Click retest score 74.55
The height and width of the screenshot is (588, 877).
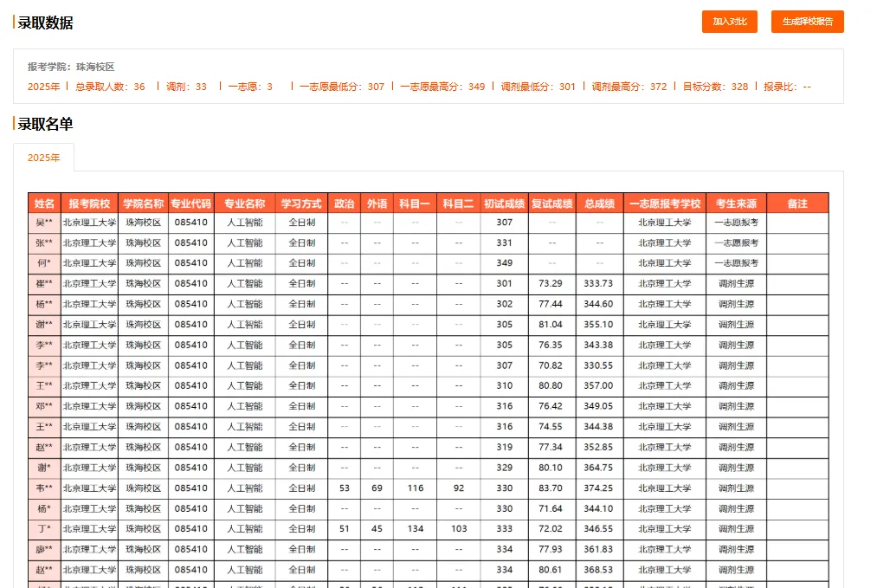tap(551, 426)
